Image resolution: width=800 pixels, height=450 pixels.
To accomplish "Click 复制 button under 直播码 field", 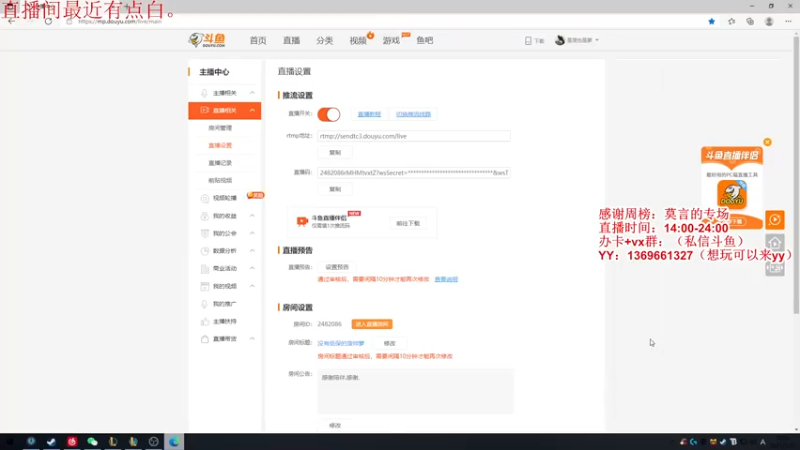I will (335, 189).
